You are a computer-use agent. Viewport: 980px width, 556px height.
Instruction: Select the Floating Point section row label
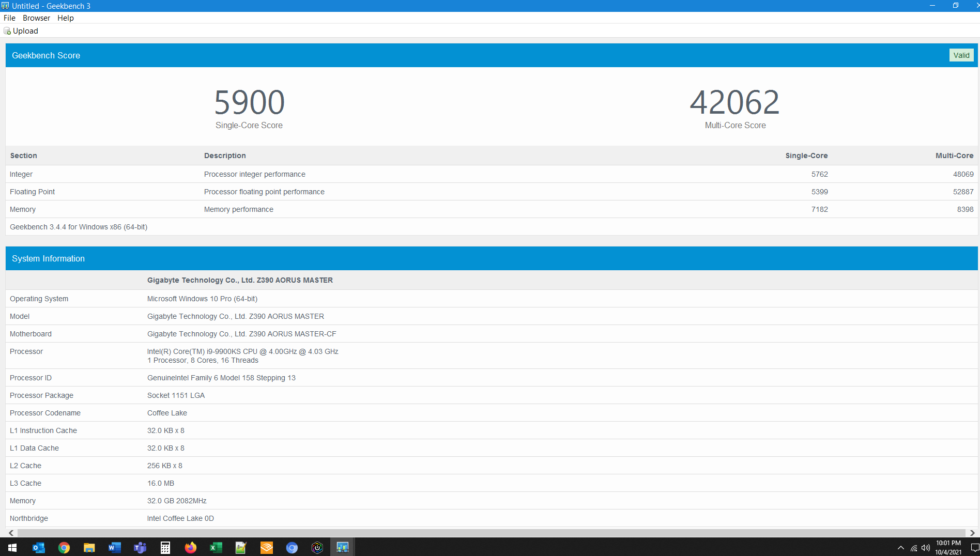click(x=32, y=192)
